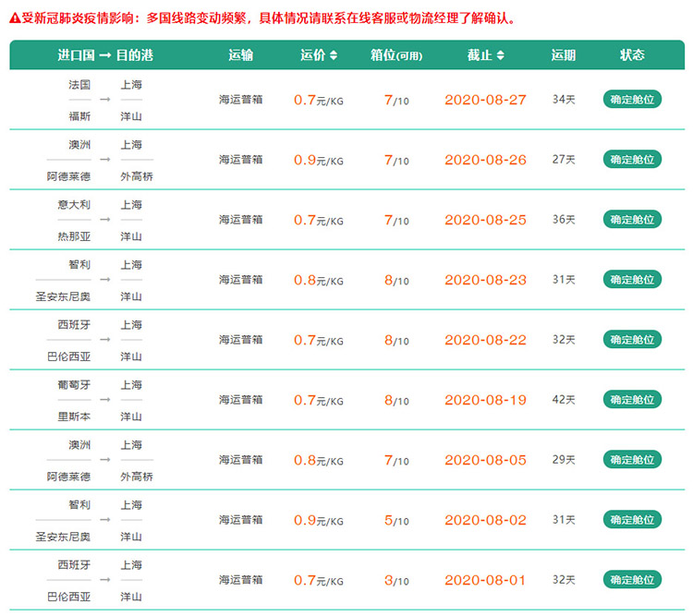Click the 箱位(可用) column header
693x616 pixels.
point(396,55)
